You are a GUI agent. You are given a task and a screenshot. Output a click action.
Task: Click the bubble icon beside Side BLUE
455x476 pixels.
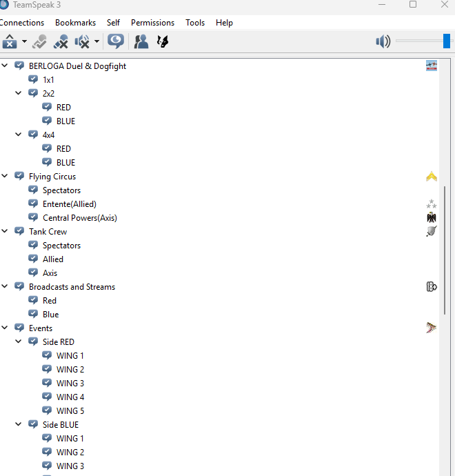tap(33, 424)
